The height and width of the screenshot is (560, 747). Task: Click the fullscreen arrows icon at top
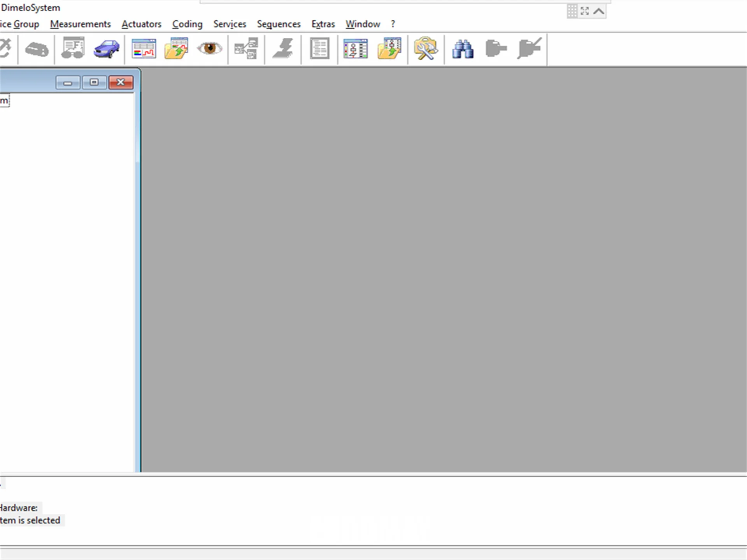pyautogui.click(x=585, y=11)
